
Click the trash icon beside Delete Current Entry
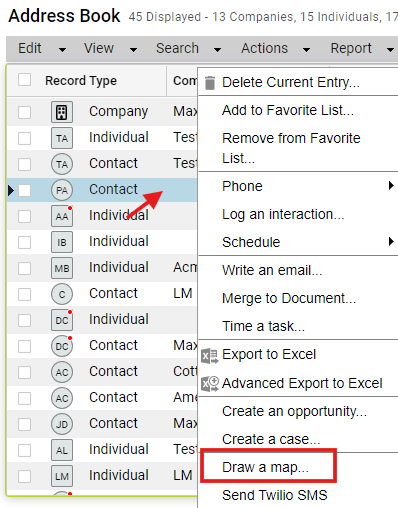point(210,83)
